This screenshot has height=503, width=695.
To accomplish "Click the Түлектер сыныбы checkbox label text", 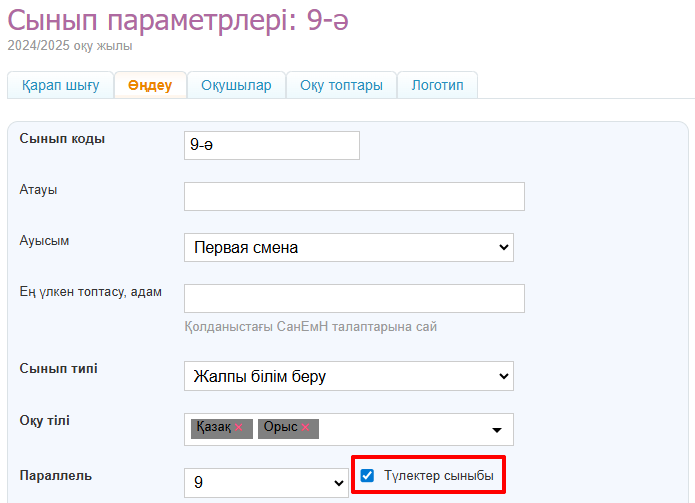I will coord(438,476).
